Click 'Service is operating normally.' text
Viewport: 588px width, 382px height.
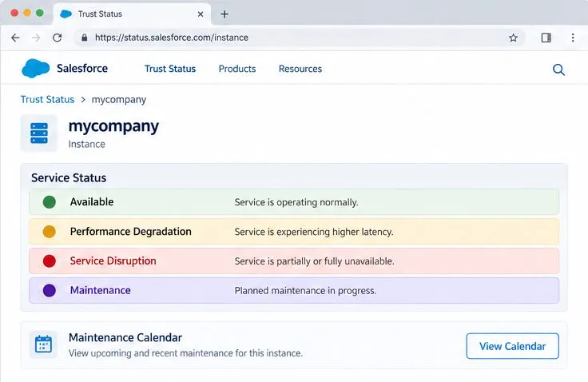point(296,202)
